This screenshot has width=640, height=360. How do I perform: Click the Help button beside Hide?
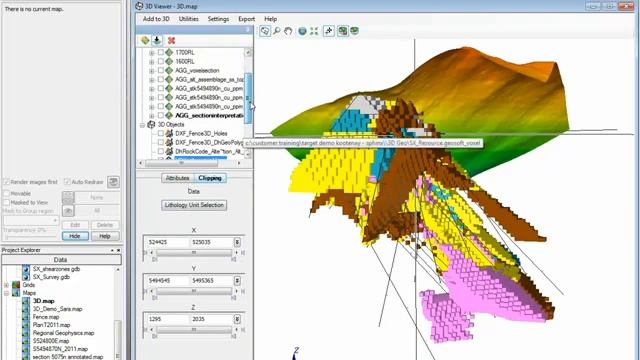[105, 236]
